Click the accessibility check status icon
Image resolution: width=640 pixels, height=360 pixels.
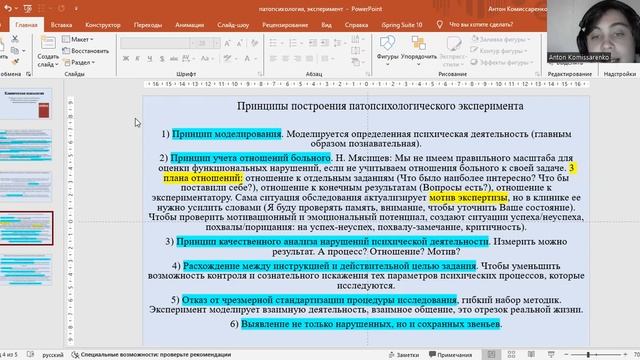(75, 355)
